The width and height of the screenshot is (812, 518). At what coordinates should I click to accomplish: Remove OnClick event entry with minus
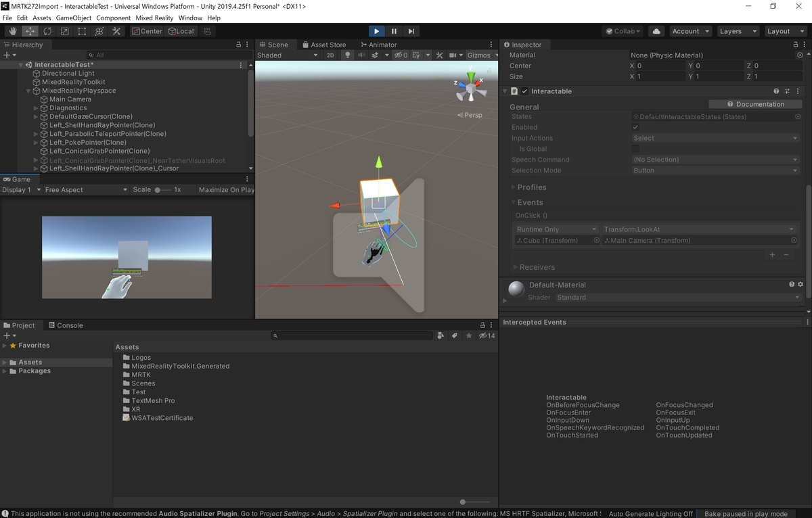click(x=786, y=255)
